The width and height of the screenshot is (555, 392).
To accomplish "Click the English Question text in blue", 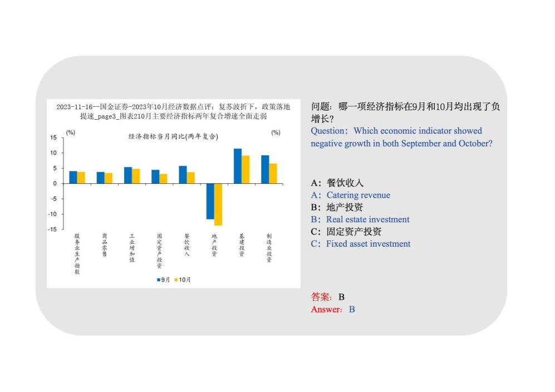I will (401, 137).
